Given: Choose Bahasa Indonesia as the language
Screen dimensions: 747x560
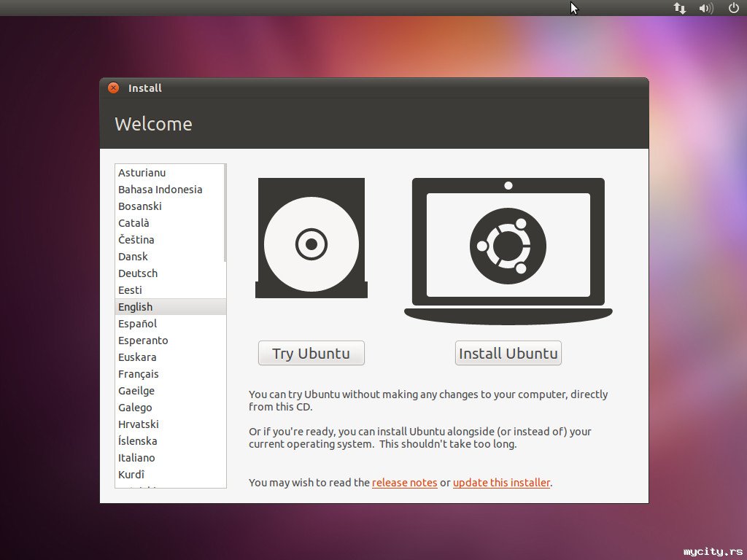Looking at the screenshot, I should coord(169,190).
